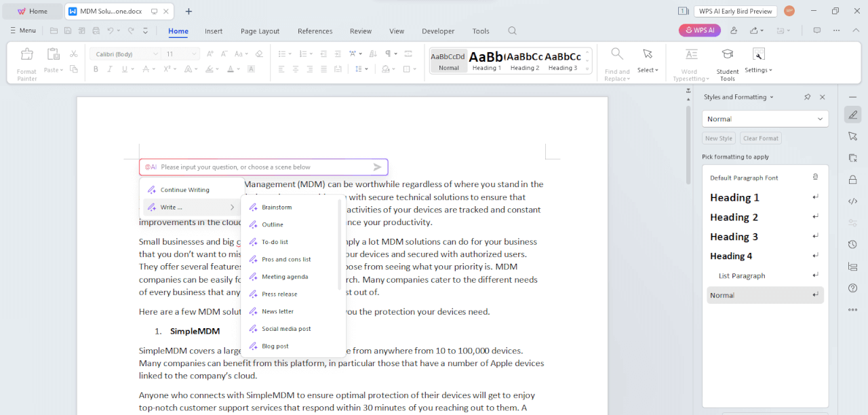Open the search icon beside Tools tab
The height and width of the screenshot is (415, 868).
(x=513, y=31)
